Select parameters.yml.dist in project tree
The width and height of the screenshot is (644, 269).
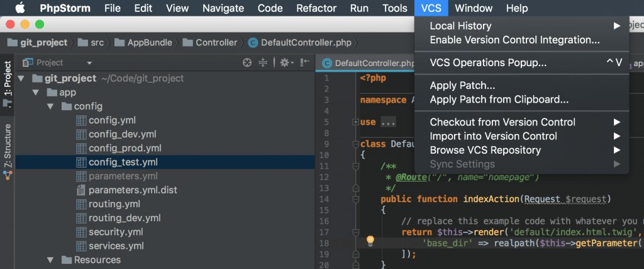(133, 190)
